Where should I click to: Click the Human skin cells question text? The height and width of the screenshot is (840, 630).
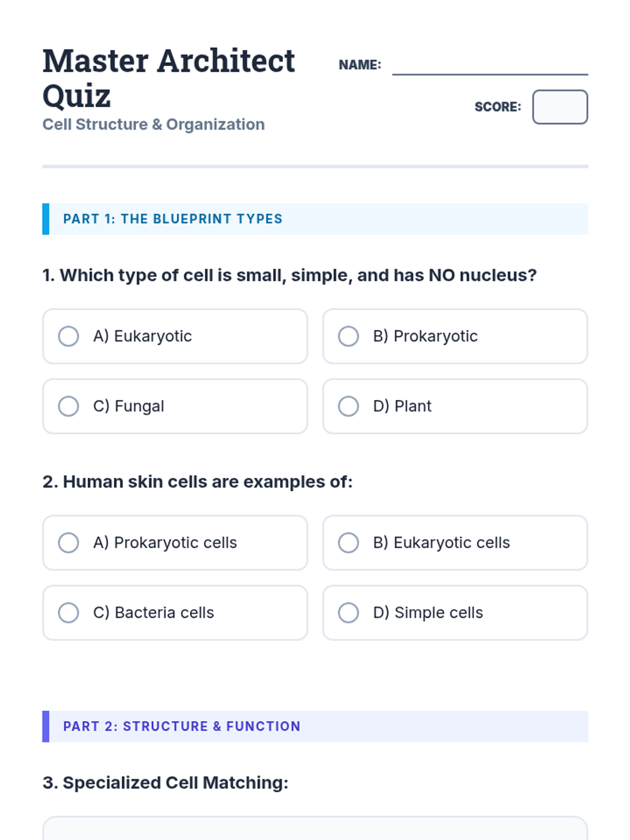[x=197, y=481]
